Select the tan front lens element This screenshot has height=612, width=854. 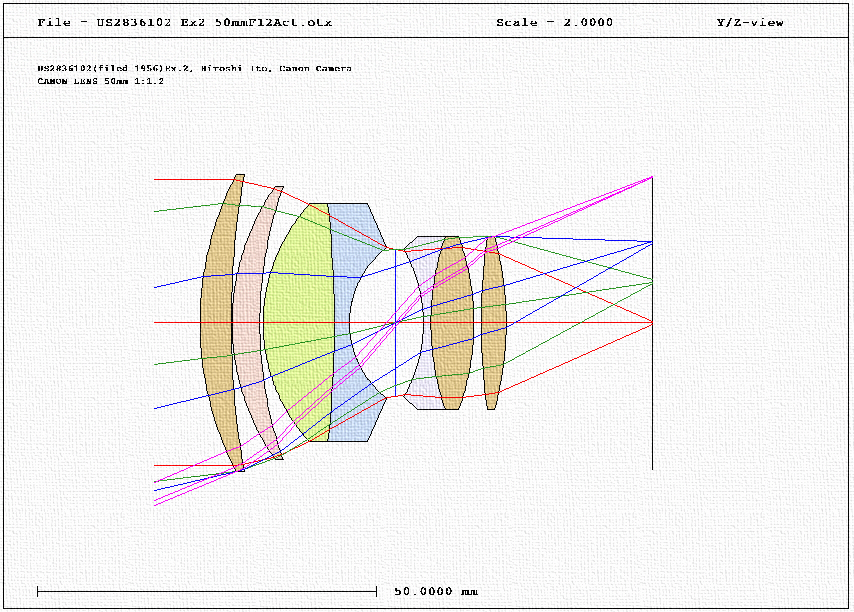[x=218, y=323]
